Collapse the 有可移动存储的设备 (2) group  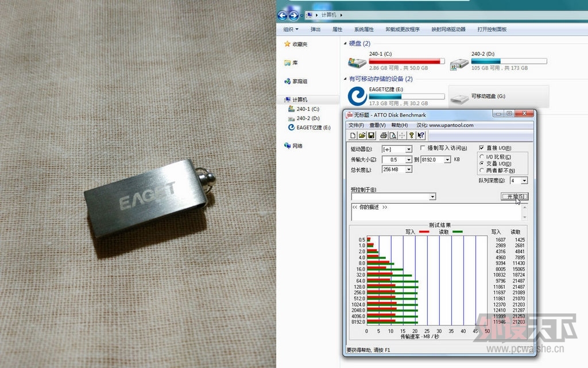coord(345,79)
